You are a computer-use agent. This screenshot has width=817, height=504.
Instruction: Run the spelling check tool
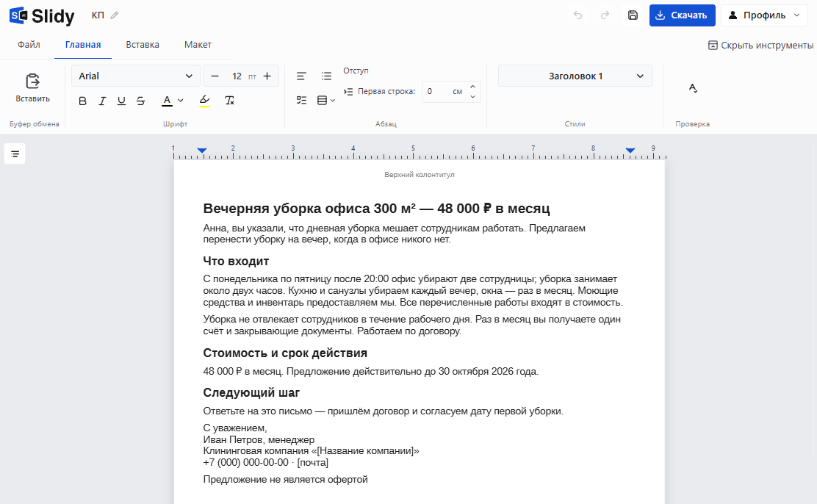click(693, 88)
